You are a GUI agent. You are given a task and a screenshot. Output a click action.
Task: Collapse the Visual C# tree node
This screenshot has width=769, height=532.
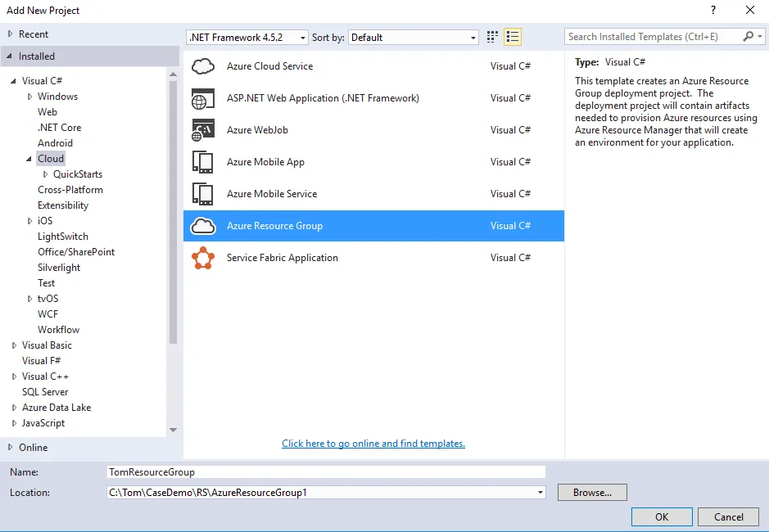pyautogui.click(x=13, y=81)
